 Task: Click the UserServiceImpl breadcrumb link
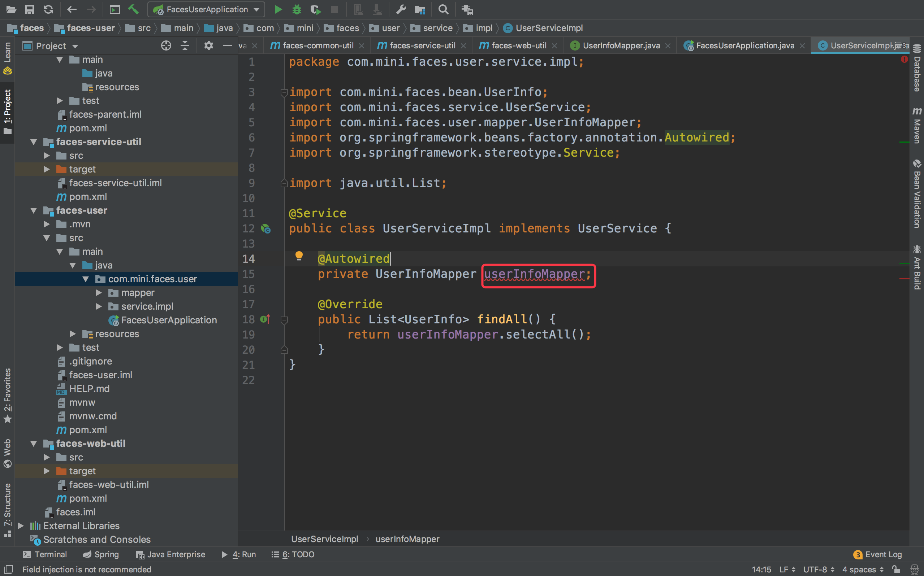[324, 539]
